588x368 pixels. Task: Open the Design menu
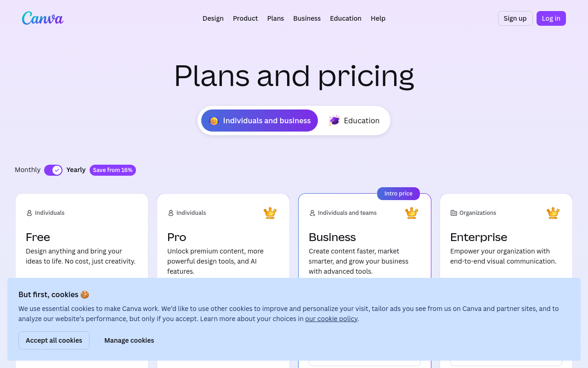tap(213, 18)
